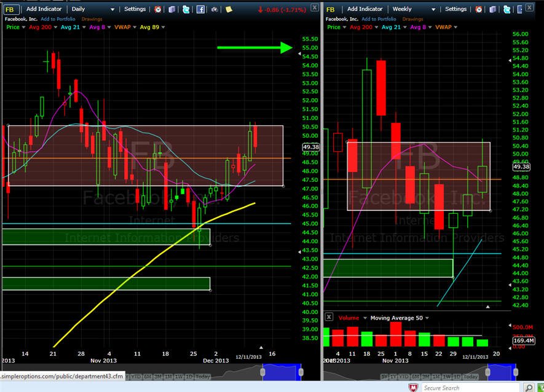Viewport: 544px width, 392px height.
Task: Open the Volume indicator dropdown
Action: (x=365, y=318)
